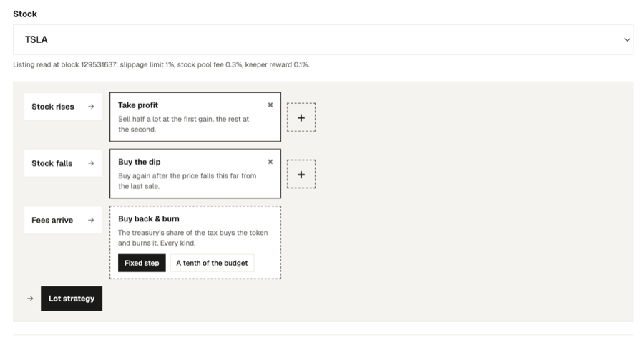This screenshot has height=343, width=644.
Task: Open the TSLA stock dropdown
Action: point(323,39)
